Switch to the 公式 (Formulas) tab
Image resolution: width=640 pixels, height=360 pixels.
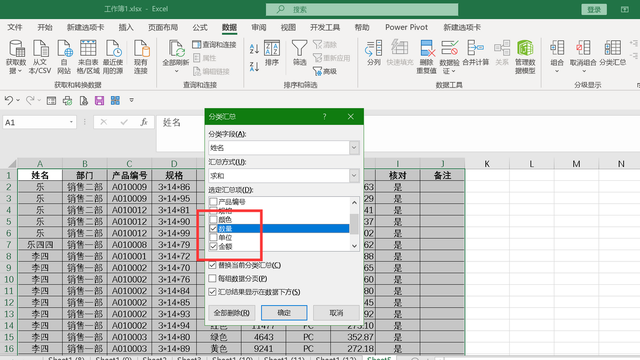click(x=200, y=27)
